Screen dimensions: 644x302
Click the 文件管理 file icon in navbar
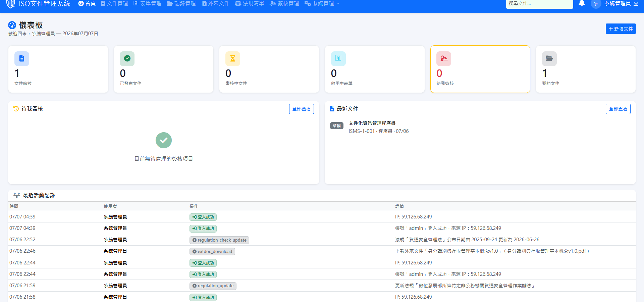point(103,3)
